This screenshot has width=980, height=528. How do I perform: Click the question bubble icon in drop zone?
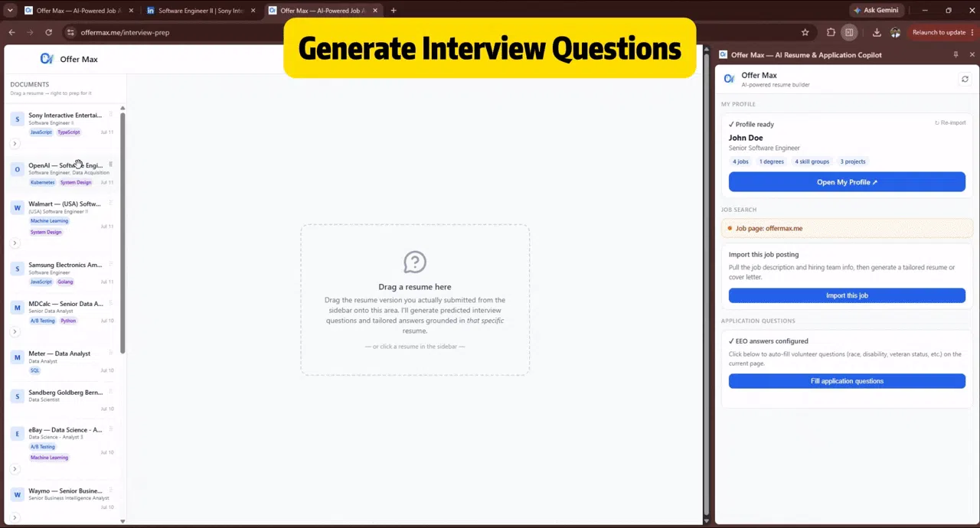(415, 262)
